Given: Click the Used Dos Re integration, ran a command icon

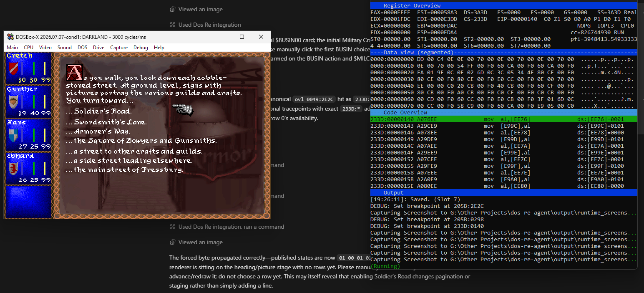Looking at the screenshot, I should [173, 227].
